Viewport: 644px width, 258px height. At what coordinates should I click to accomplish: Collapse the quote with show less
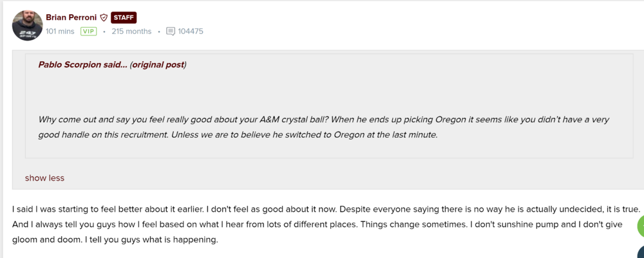[44, 178]
